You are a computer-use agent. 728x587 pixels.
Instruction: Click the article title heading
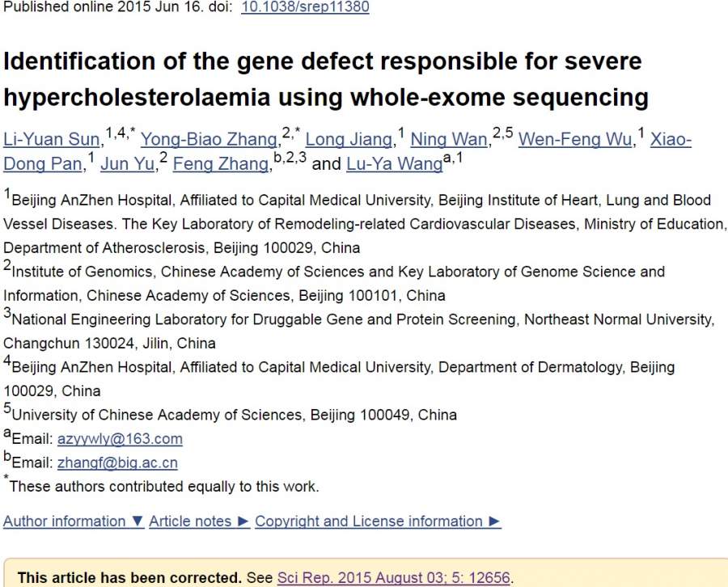tap(324, 79)
